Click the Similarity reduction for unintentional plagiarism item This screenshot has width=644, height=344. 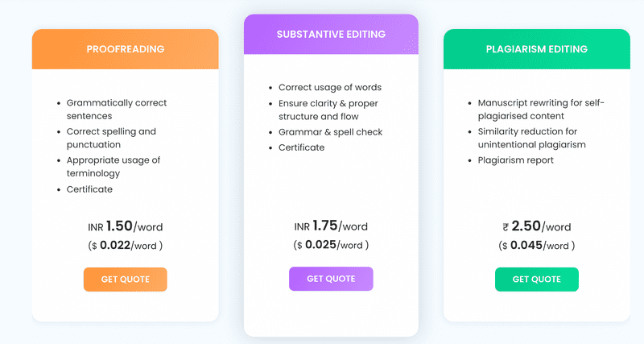(531, 138)
